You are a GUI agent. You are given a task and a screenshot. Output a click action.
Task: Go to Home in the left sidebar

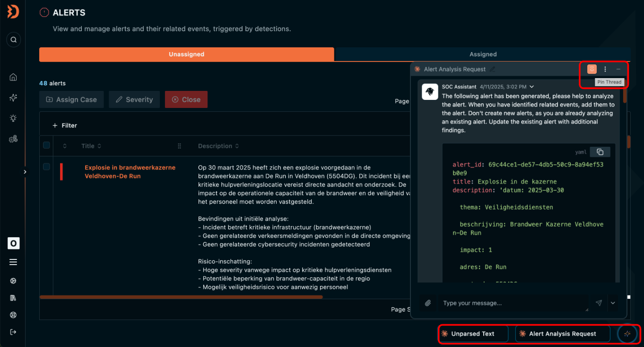click(13, 77)
